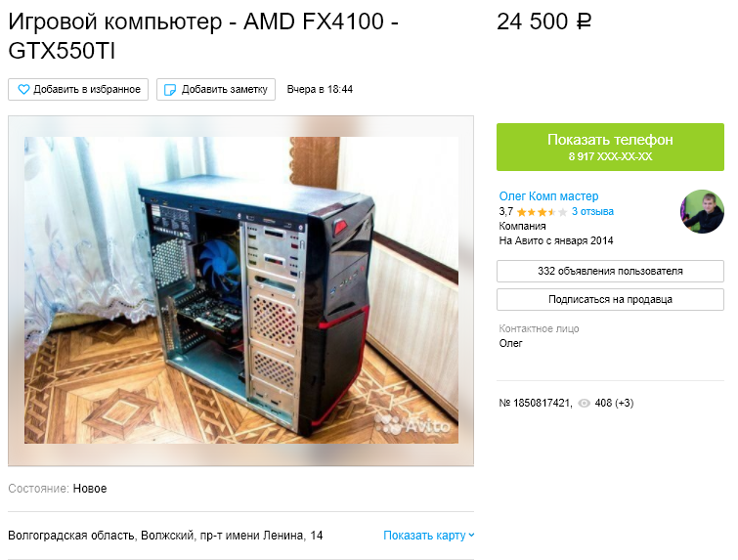
Task: Click the Avito watermark on the photo
Action: 412,425
